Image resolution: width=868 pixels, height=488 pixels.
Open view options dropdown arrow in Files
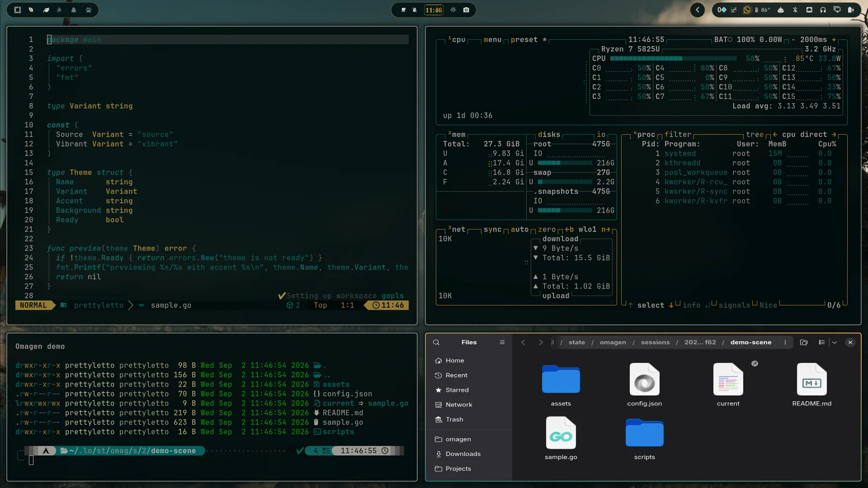point(834,342)
